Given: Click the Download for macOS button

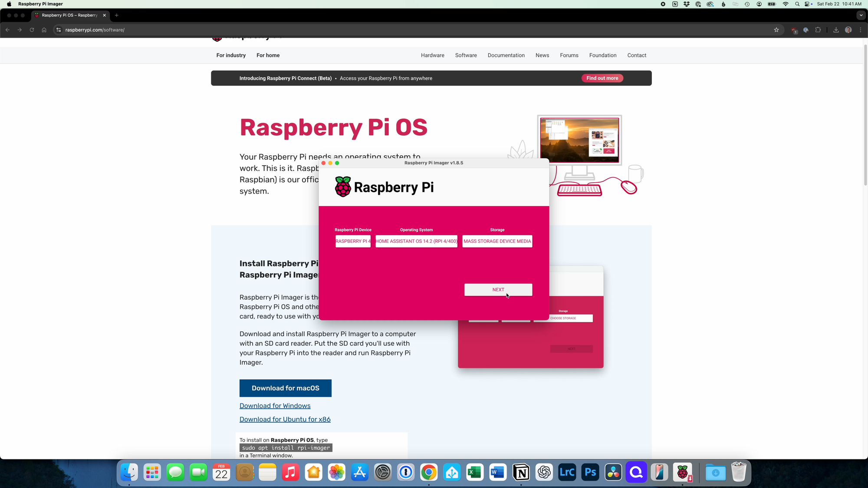Looking at the screenshot, I should click(x=286, y=388).
